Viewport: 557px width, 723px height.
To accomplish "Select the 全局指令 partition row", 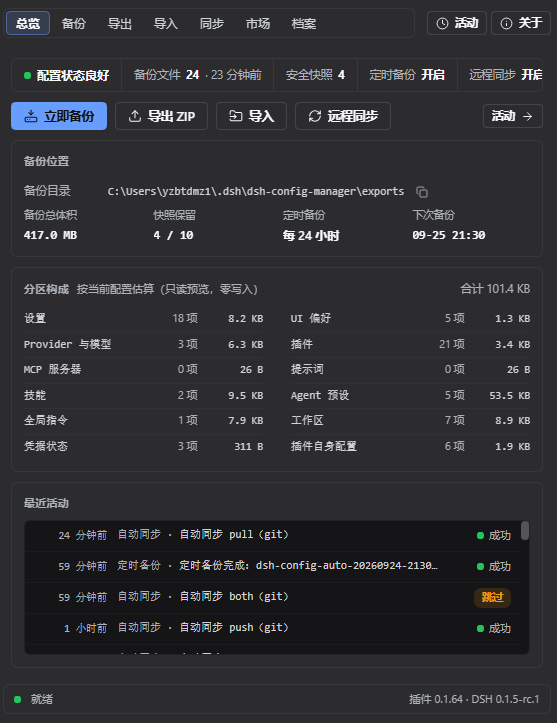I will click(x=143, y=421).
